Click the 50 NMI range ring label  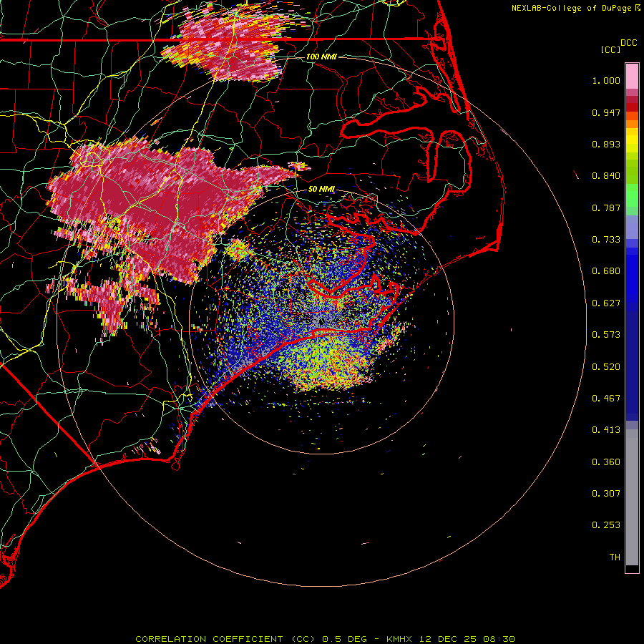pos(321,189)
